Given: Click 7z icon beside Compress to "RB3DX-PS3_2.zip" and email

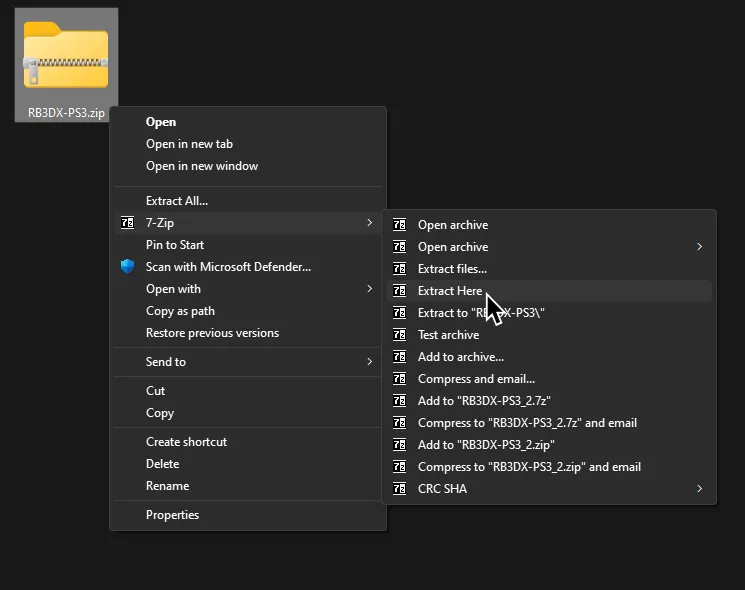Looking at the screenshot, I should (400, 466).
